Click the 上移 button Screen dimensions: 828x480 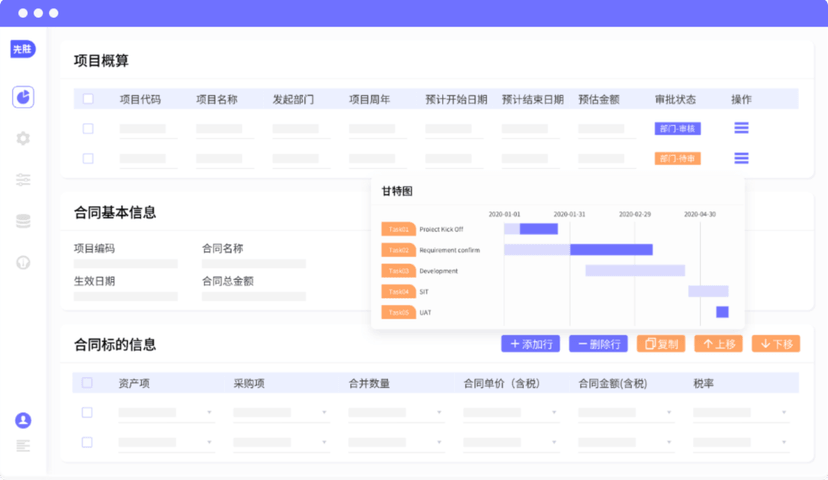(719, 344)
